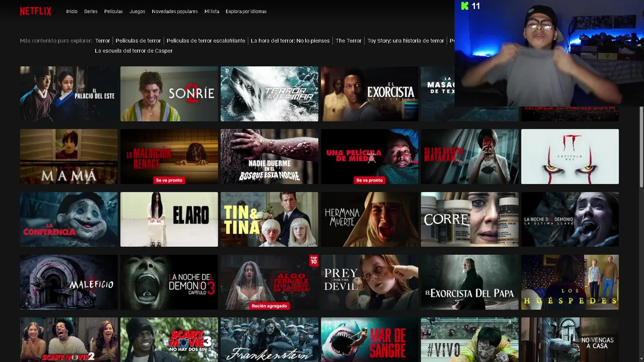Open the Hermana Muerte thumbnail
This screenshot has width=644, height=362.
click(369, 219)
